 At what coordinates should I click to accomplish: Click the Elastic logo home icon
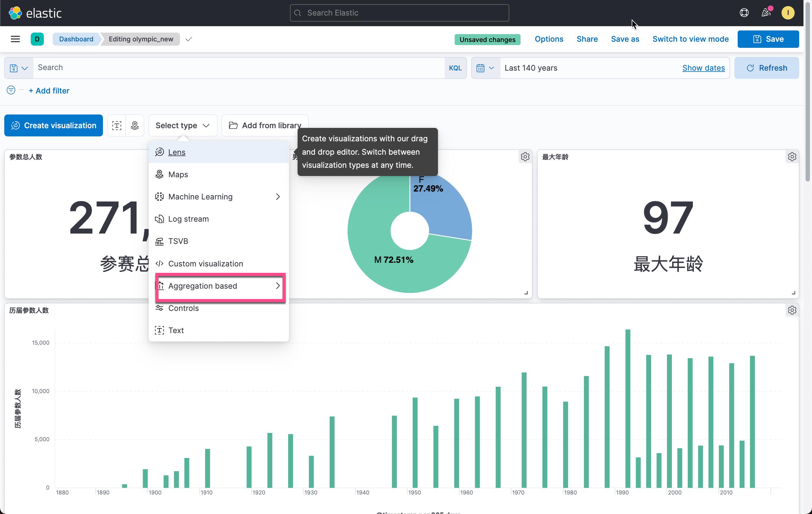15,13
